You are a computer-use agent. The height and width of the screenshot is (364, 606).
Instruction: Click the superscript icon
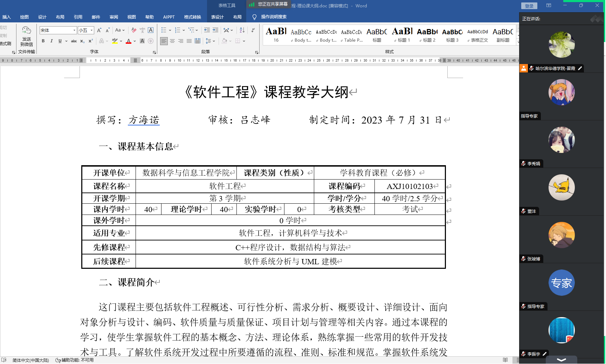pos(91,41)
